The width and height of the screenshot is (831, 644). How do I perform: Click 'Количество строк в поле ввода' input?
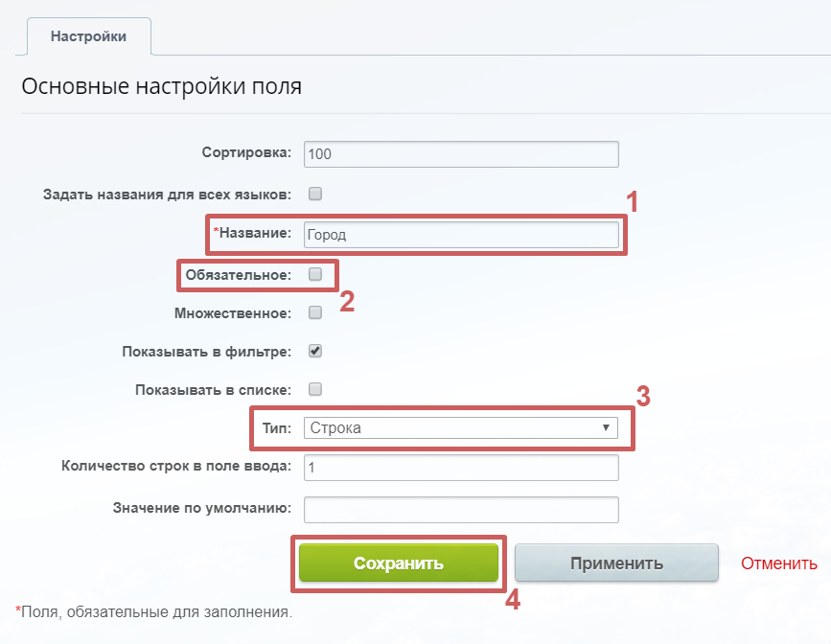pyautogui.click(x=461, y=468)
